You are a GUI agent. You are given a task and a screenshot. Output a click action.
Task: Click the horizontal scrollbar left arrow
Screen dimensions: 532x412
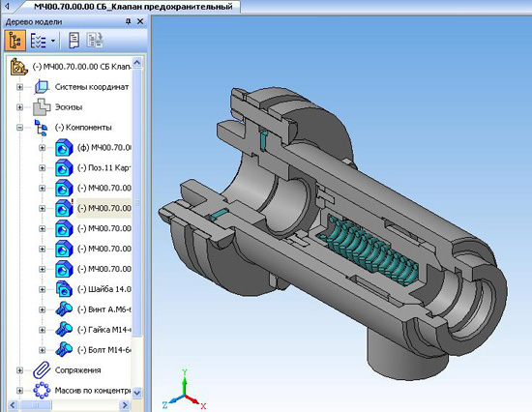point(13,405)
